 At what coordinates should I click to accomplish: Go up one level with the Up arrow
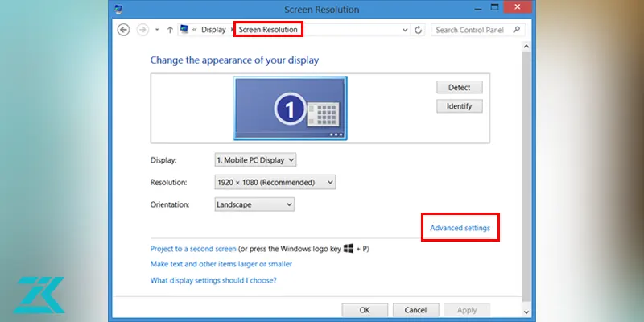coord(170,30)
